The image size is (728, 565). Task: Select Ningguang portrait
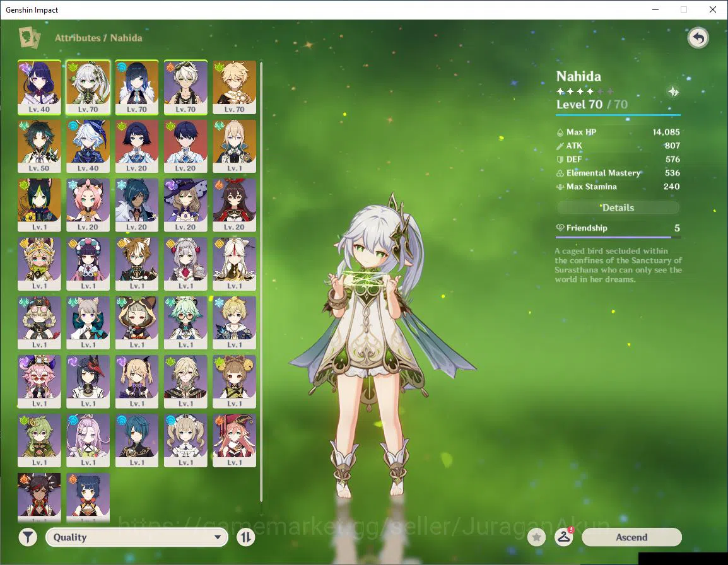235,264
